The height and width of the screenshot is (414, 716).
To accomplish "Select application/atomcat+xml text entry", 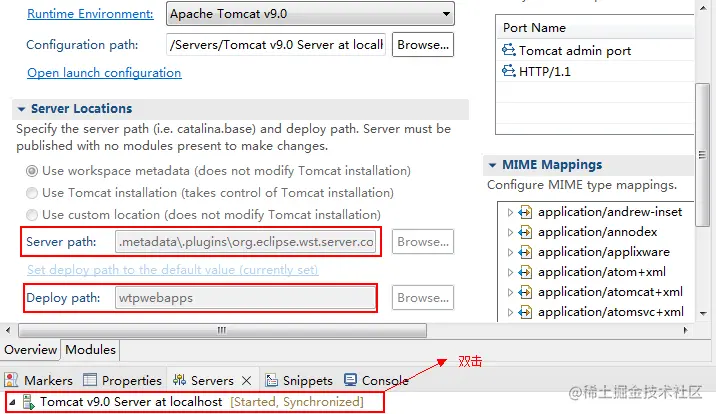I will point(610,292).
